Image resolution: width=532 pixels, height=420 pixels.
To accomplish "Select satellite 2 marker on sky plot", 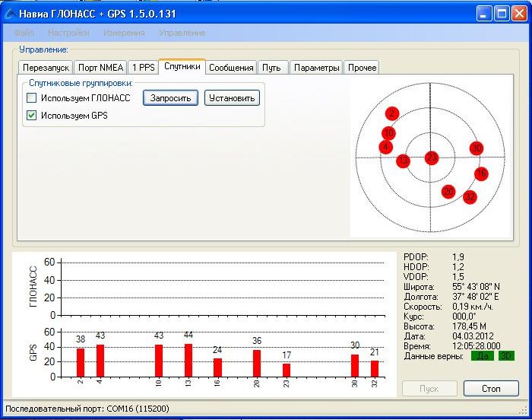I will tap(392, 113).
